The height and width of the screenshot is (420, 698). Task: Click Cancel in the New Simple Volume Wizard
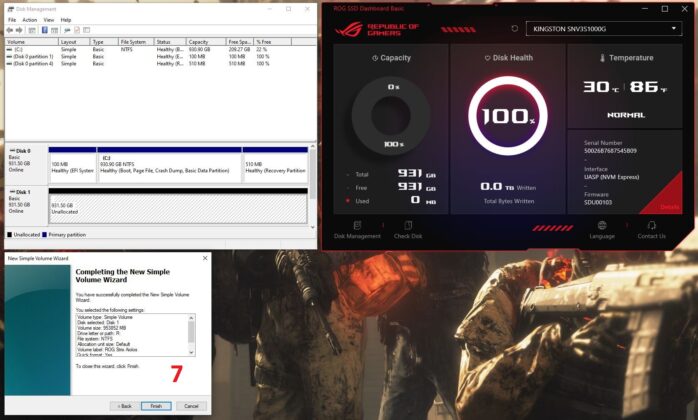191,406
